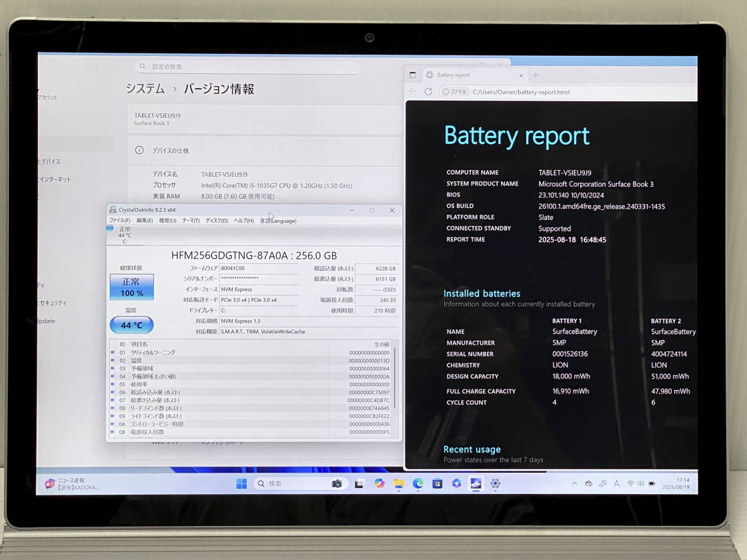Image resolution: width=747 pixels, height=560 pixels.
Task: Go back in the Edge browser
Action: coord(413,92)
